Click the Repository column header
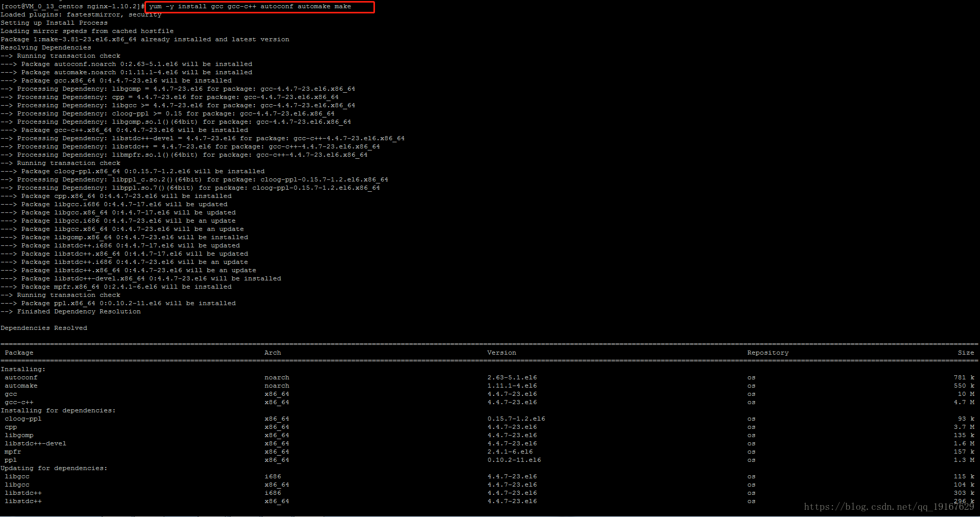 click(768, 353)
